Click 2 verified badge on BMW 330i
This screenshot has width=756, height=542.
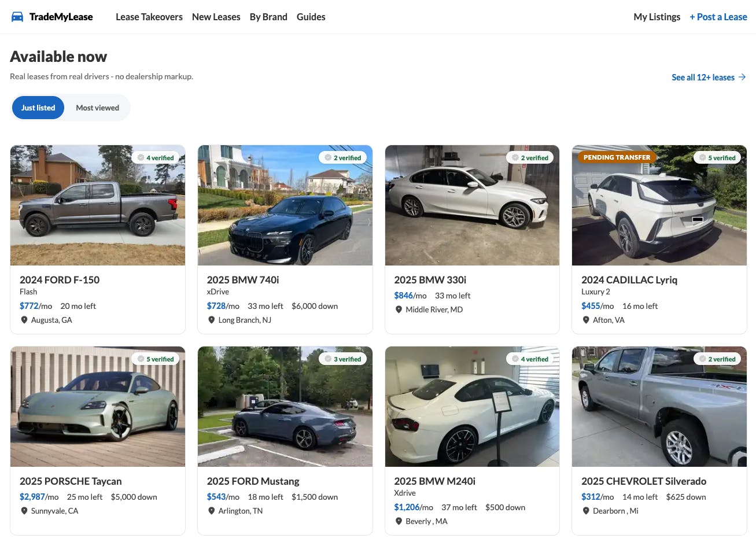click(x=530, y=157)
